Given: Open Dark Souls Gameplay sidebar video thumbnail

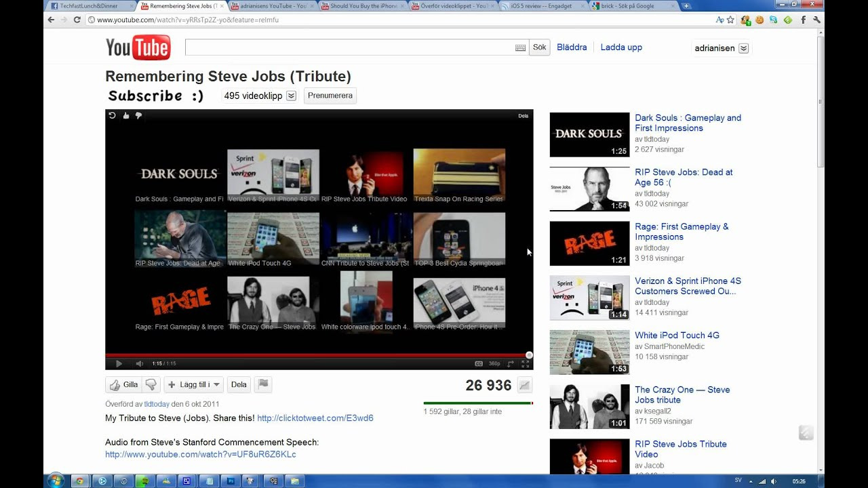Looking at the screenshot, I should [x=589, y=135].
